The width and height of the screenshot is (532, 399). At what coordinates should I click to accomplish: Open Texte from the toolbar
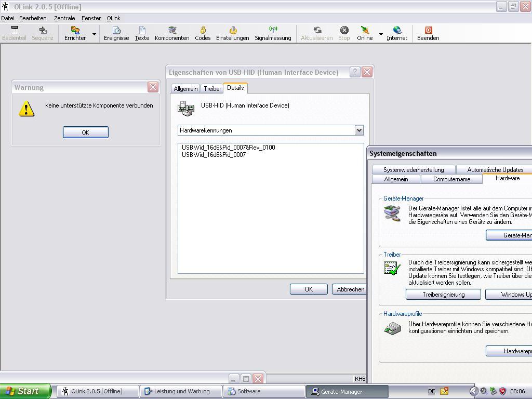[142, 33]
